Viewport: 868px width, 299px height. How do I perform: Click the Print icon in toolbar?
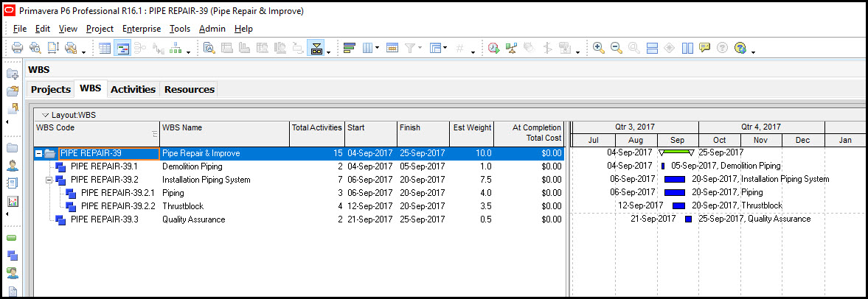click(17, 48)
